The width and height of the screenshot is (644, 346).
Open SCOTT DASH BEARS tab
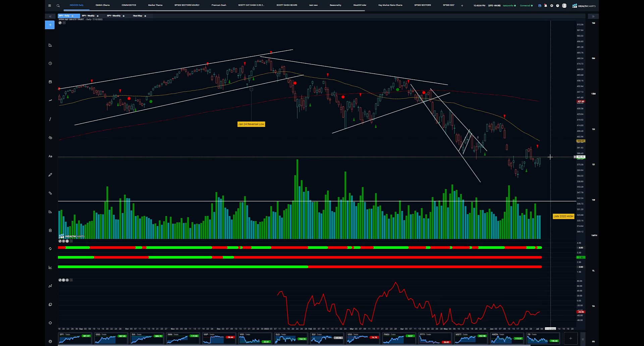(287, 5)
